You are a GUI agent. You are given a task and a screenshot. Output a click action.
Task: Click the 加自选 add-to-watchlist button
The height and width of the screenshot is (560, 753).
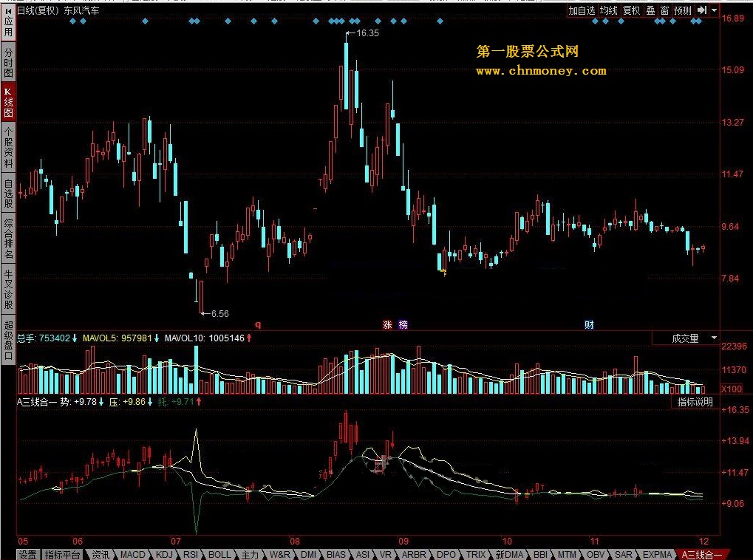pos(582,10)
